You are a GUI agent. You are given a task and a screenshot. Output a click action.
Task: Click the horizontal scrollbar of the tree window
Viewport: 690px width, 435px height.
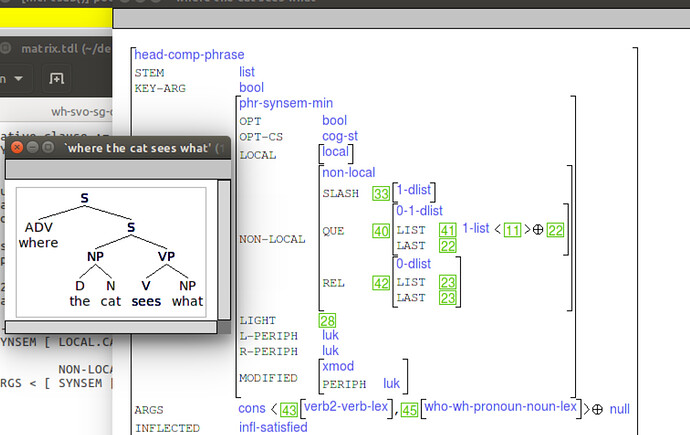point(111,327)
